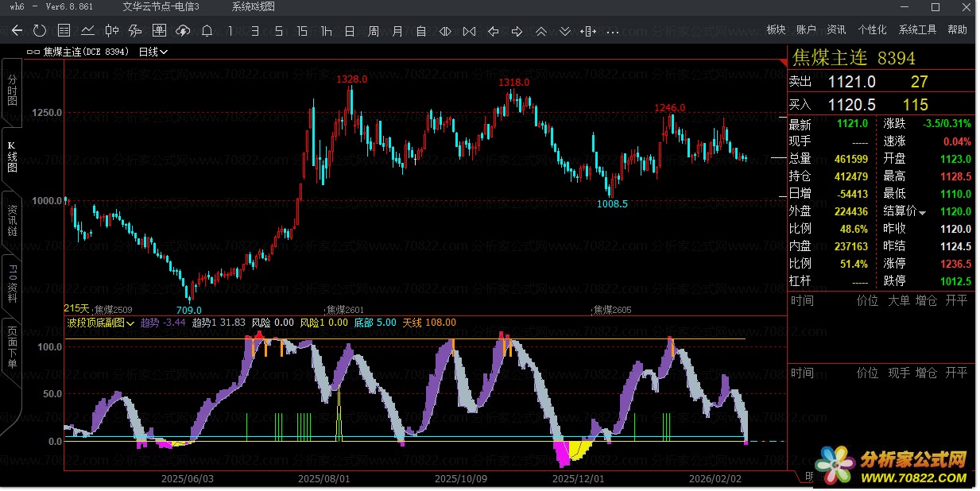Expand the 波段顶底副图 indicator dropdown
The height and width of the screenshot is (491, 980).
click(x=130, y=323)
